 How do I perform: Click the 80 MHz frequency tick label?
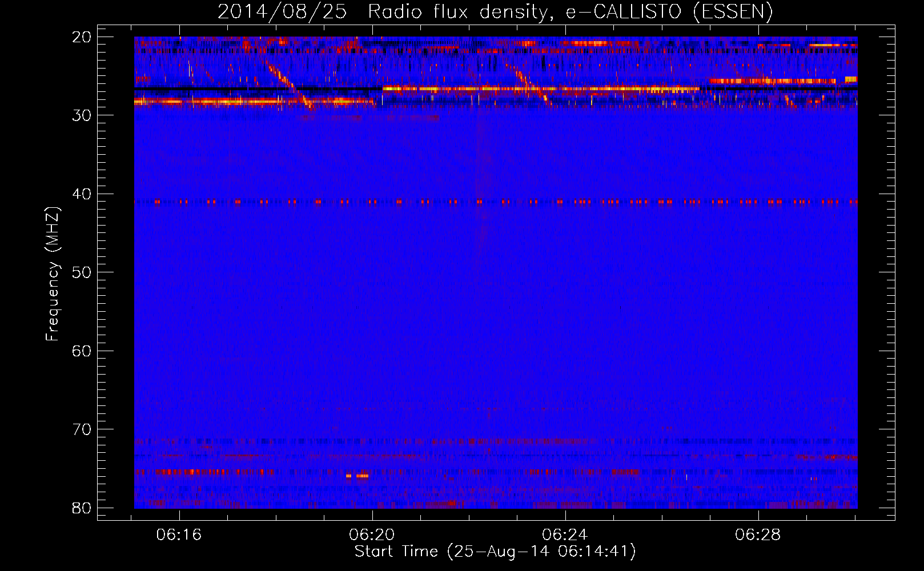coord(82,508)
